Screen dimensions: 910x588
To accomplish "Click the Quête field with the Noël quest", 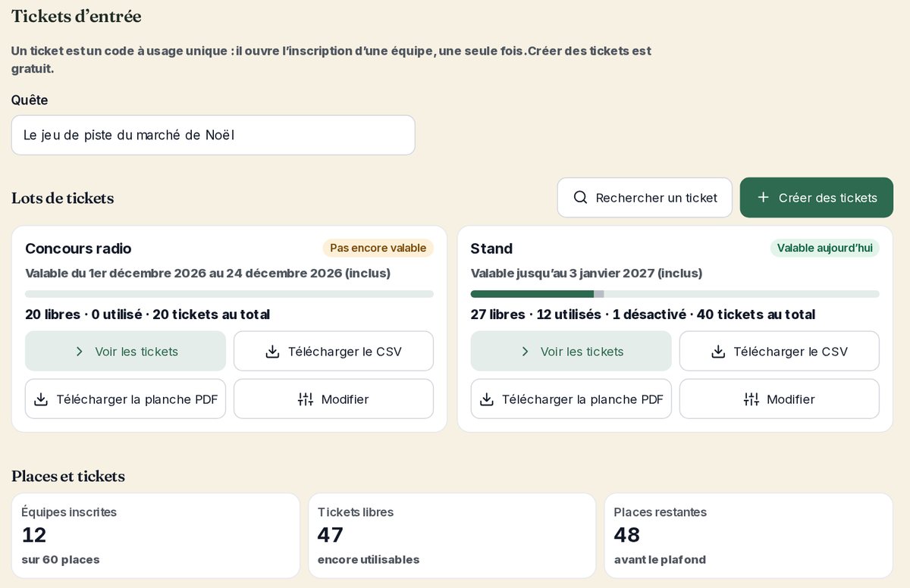I will pos(213,135).
